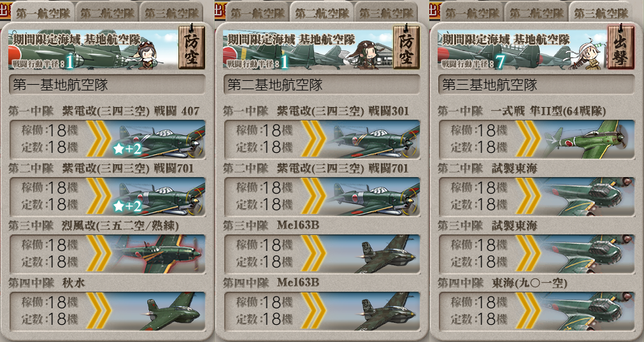Select the 第三航空隊 tab above the 第三基地航空隊 panel
Screen dimensions: 644x342
click(601, 13)
